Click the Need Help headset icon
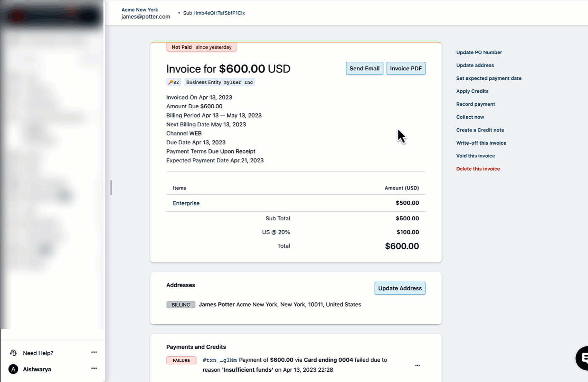The width and height of the screenshot is (588, 382). 13,353
